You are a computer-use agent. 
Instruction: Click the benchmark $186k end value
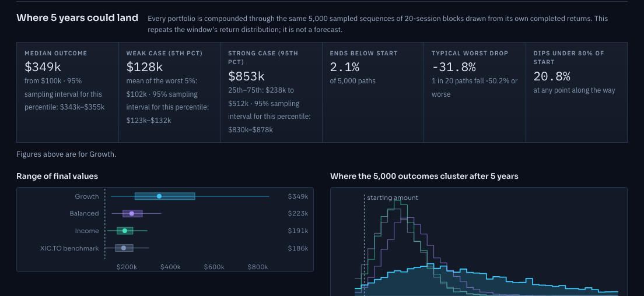point(297,248)
